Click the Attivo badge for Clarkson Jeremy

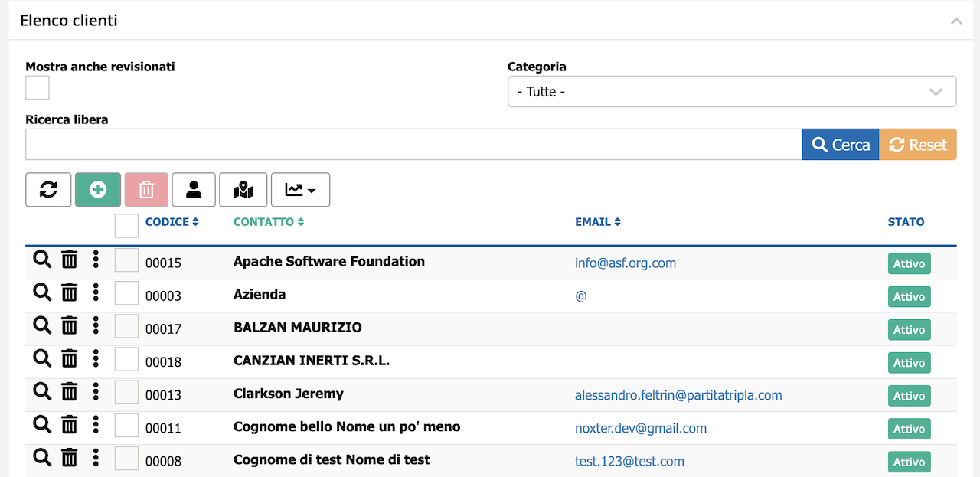[909, 396]
